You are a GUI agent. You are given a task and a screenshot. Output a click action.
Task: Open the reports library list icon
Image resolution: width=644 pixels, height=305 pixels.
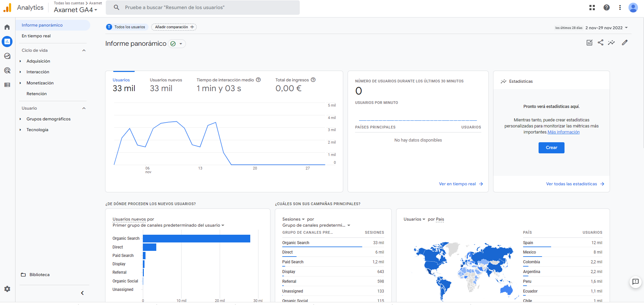7,85
